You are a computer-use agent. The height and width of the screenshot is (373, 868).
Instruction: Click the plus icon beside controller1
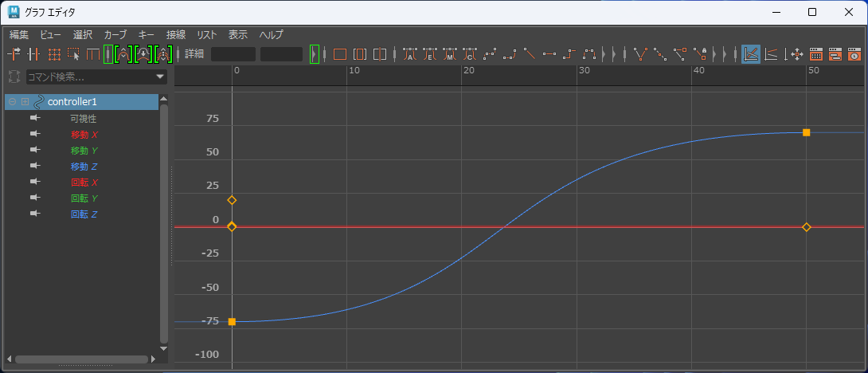pyautogui.click(x=25, y=102)
